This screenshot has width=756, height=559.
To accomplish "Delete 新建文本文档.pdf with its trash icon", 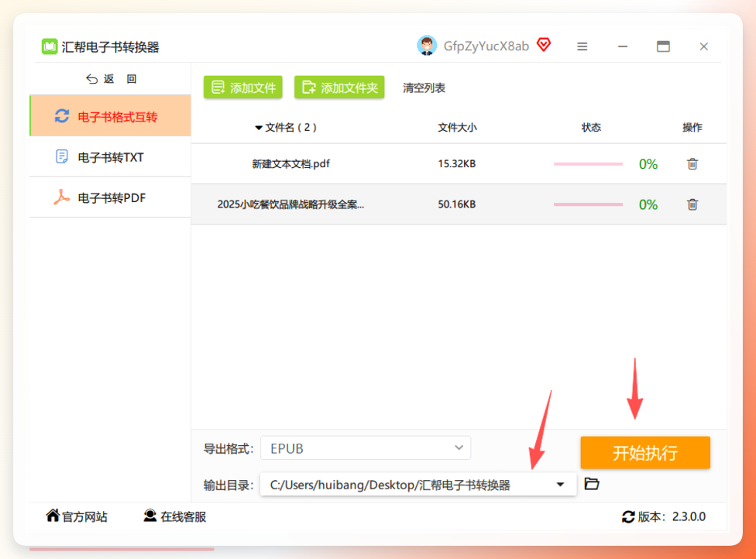I will [692, 164].
